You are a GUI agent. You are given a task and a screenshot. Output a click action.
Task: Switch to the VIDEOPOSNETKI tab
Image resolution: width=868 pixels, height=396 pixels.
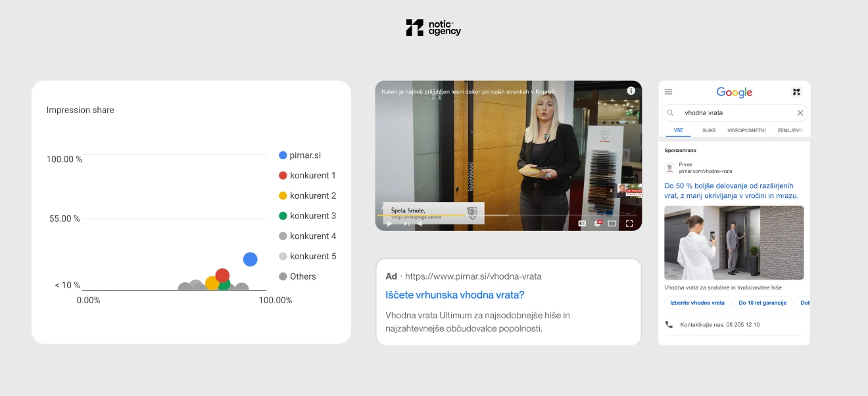[x=746, y=130]
